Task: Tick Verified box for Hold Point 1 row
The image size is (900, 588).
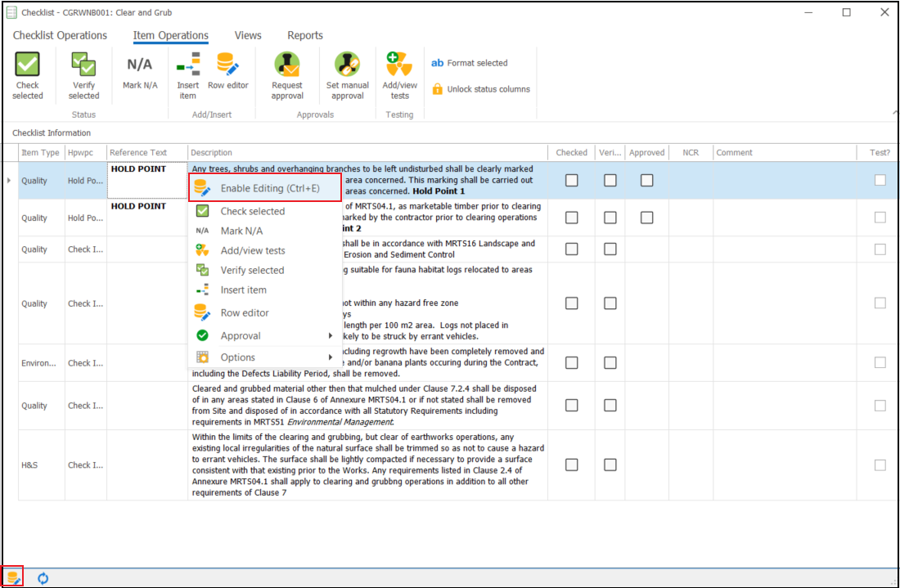Action: click(x=610, y=180)
